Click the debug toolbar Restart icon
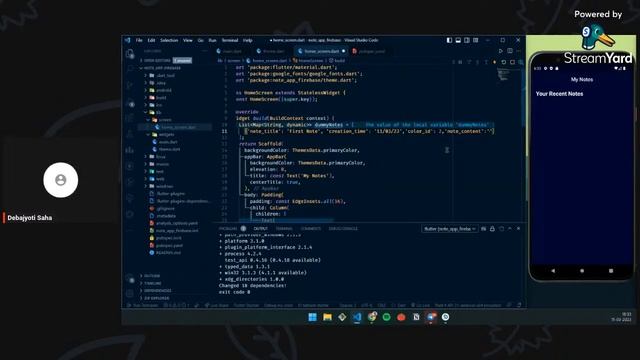This screenshot has height=360, width=640. pos(504,62)
